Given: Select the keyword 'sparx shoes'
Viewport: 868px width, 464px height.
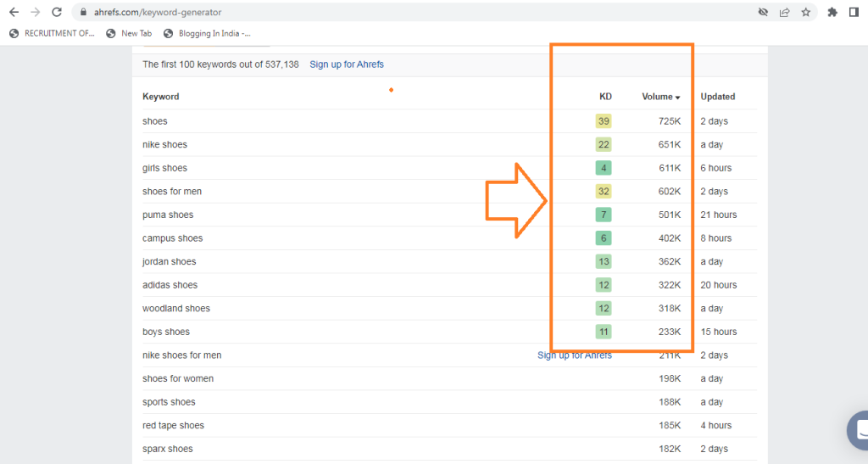Looking at the screenshot, I should coord(167,449).
